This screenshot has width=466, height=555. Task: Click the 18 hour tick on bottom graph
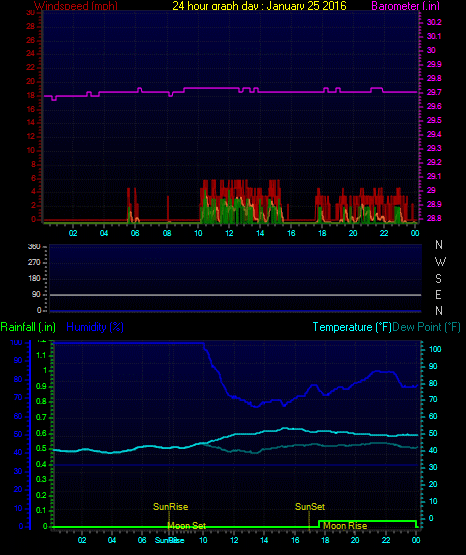click(325, 540)
